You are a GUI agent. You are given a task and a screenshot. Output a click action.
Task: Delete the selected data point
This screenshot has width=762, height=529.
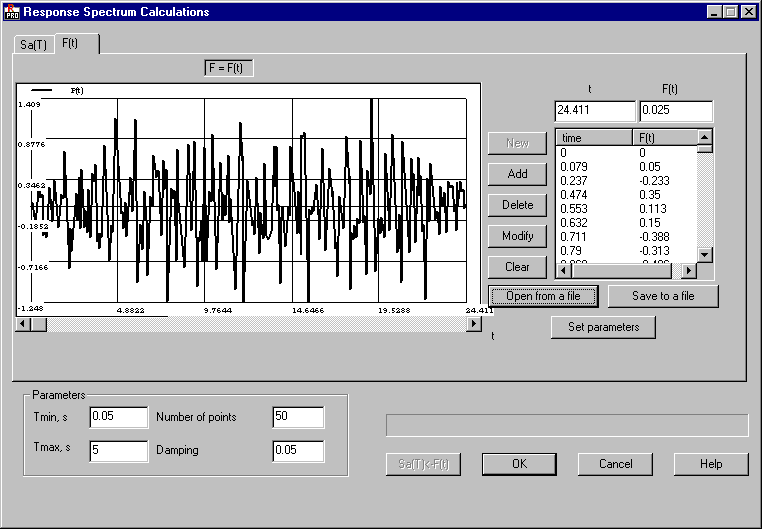click(518, 205)
